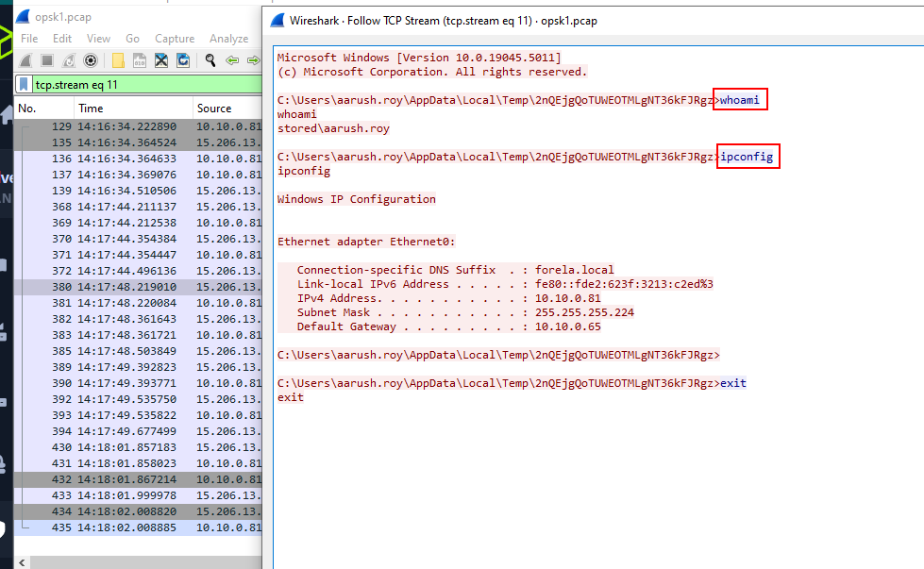This screenshot has height=569, width=924.
Task: Select packet number 394 row
Action: tap(138, 431)
